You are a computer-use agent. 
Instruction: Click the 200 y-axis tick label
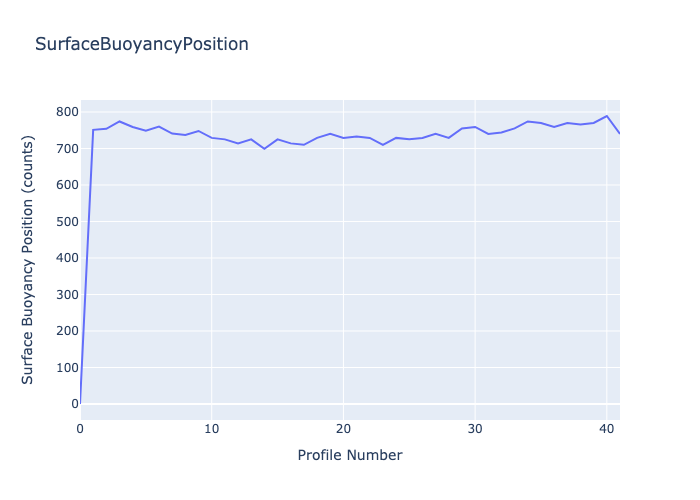coord(59,331)
